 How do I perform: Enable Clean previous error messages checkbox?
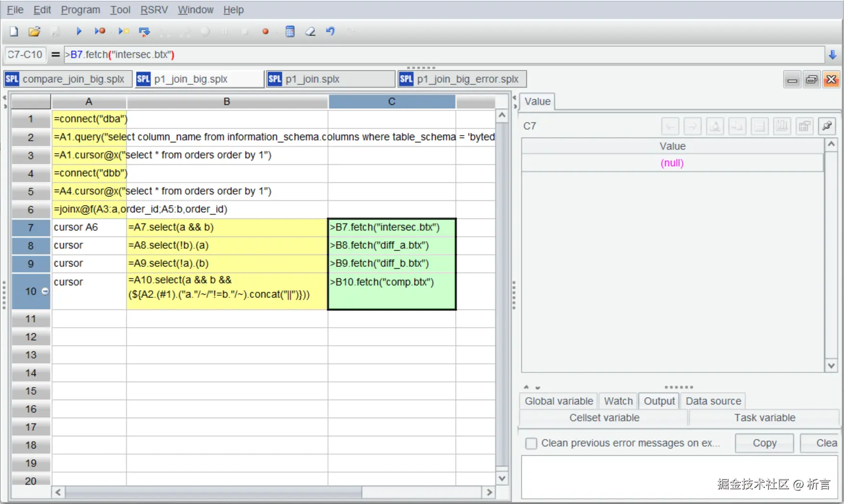531,443
